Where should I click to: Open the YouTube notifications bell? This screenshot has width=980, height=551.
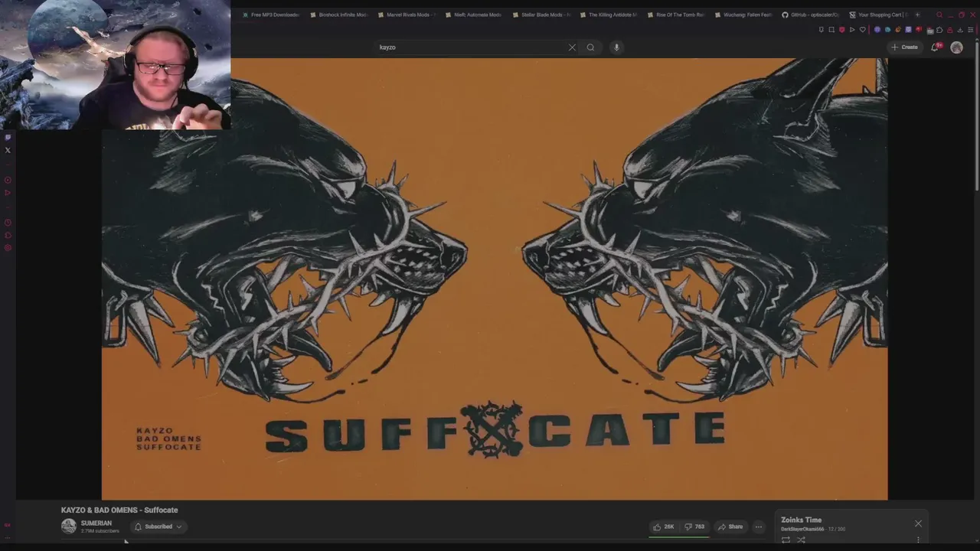click(x=935, y=47)
